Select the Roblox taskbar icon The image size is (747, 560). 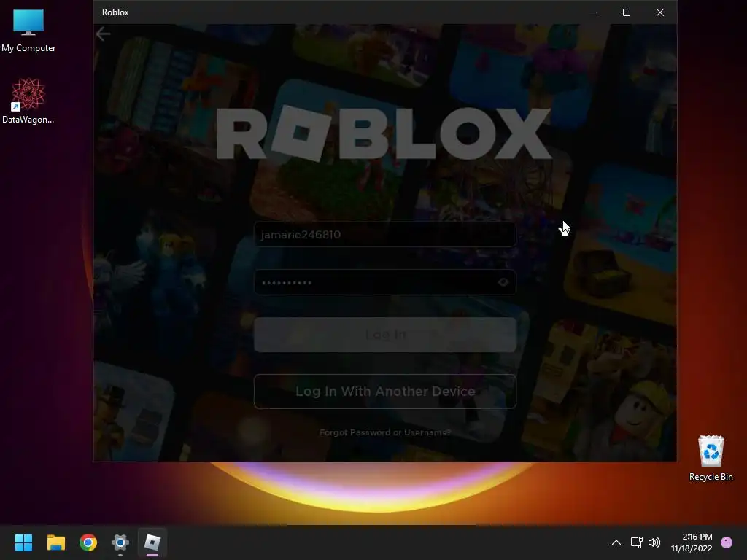tap(152, 542)
